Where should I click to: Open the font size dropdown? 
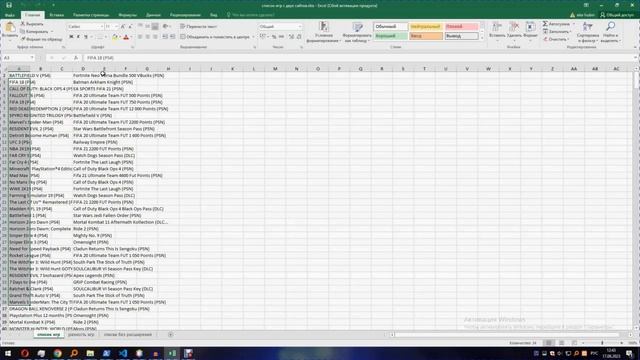tap(116, 27)
